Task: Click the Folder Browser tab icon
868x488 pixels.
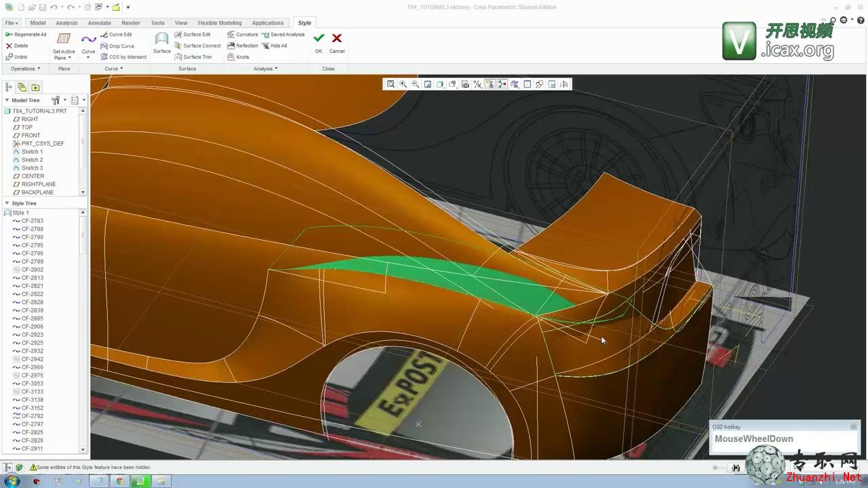Action: pos(22,87)
